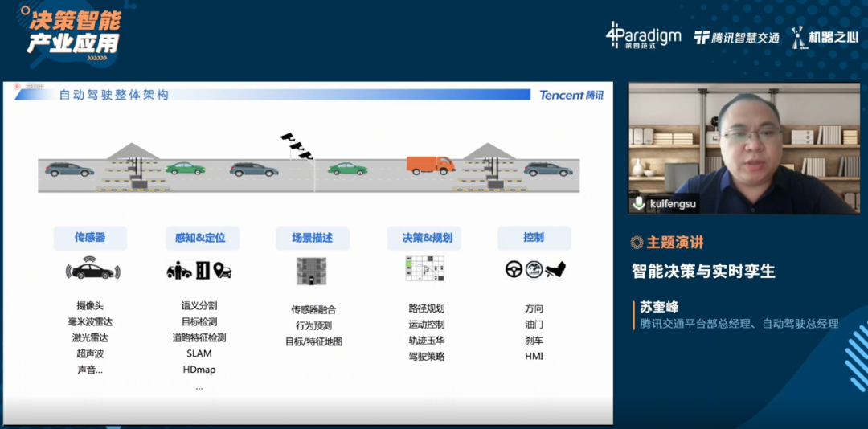Click the 决策智能产业应用 banner title
The width and height of the screenshot is (868, 429).
click(x=74, y=31)
